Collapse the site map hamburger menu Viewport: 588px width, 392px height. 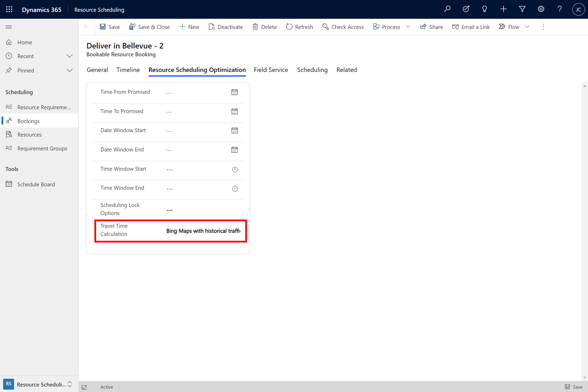click(9, 27)
